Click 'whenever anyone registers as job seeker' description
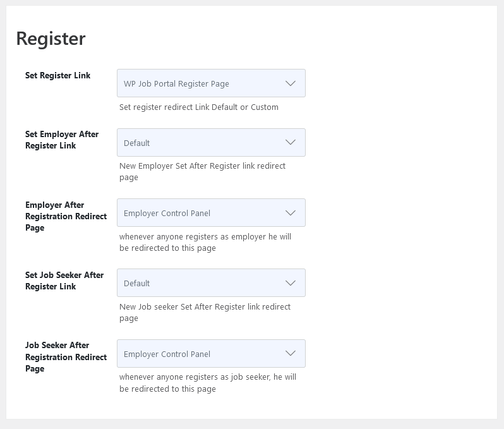This screenshot has width=504, height=429. 208,383
